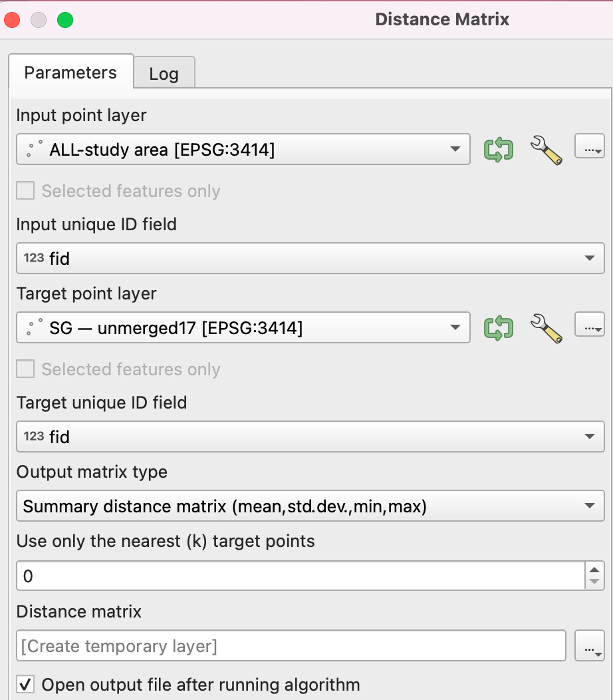
Task: Click iterate-over-layer icon for Target point layer
Action: point(499,327)
